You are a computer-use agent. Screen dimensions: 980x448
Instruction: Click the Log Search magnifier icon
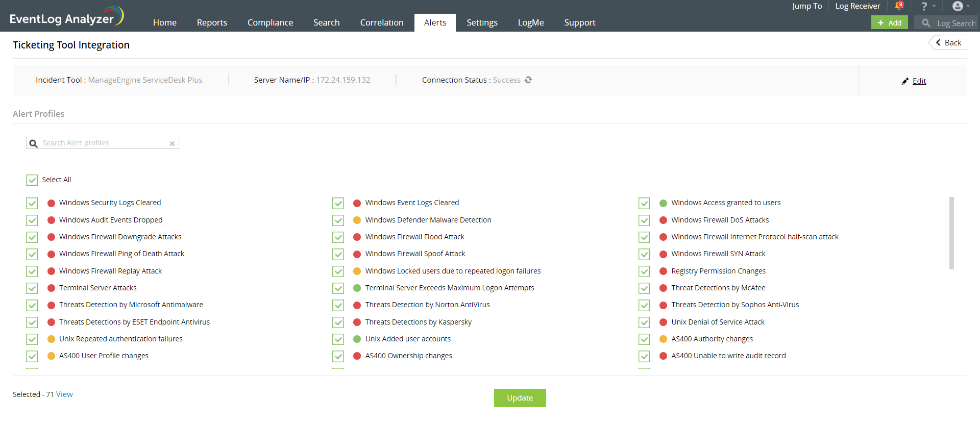pos(926,23)
